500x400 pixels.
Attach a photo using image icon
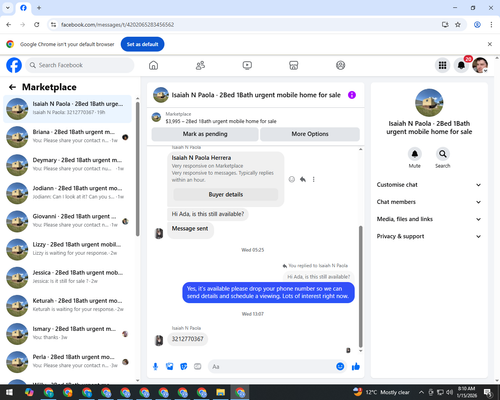[170, 367]
